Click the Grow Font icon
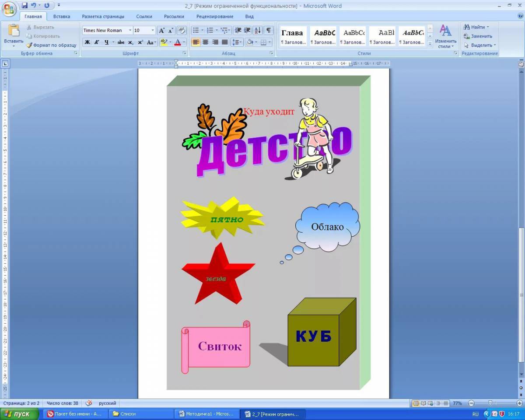This screenshot has height=420, width=525. pyautogui.click(x=161, y=30)
